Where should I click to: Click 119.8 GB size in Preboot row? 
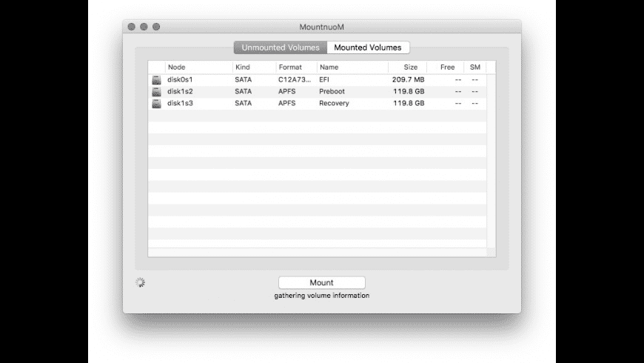pos(409,91)
